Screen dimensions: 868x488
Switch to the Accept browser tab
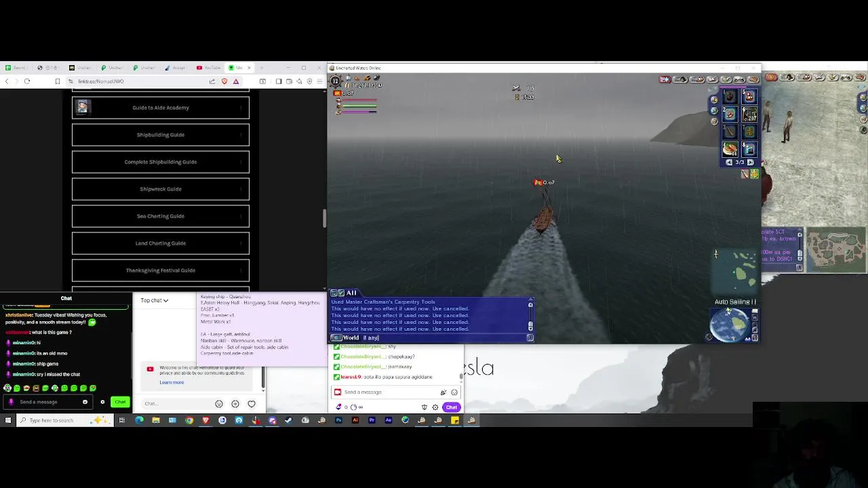point(176,68)
